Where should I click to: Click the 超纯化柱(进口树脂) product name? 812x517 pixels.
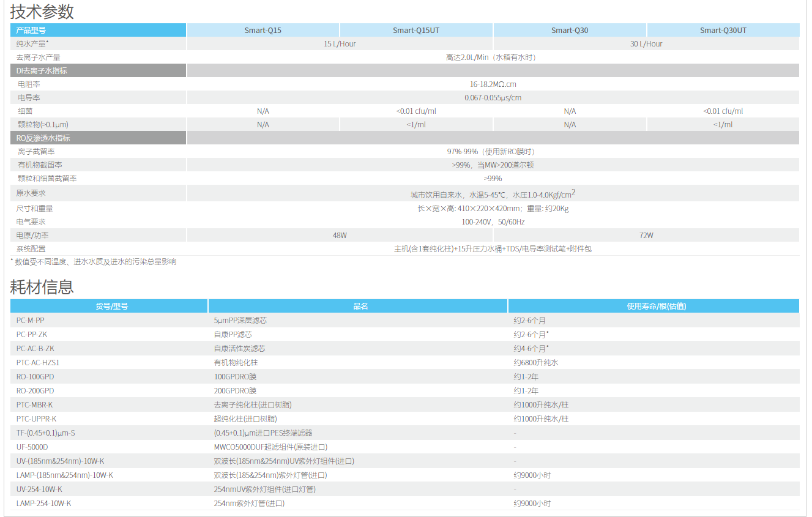(245, 419)
